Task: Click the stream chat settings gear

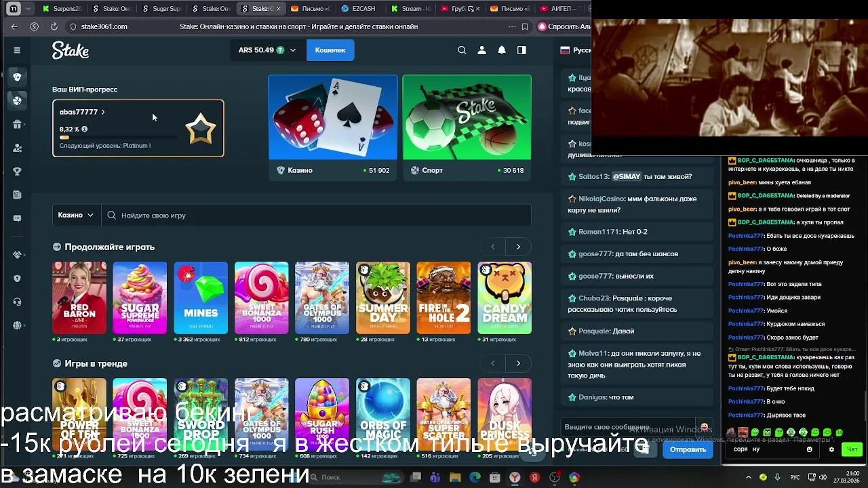Action: 831,449
